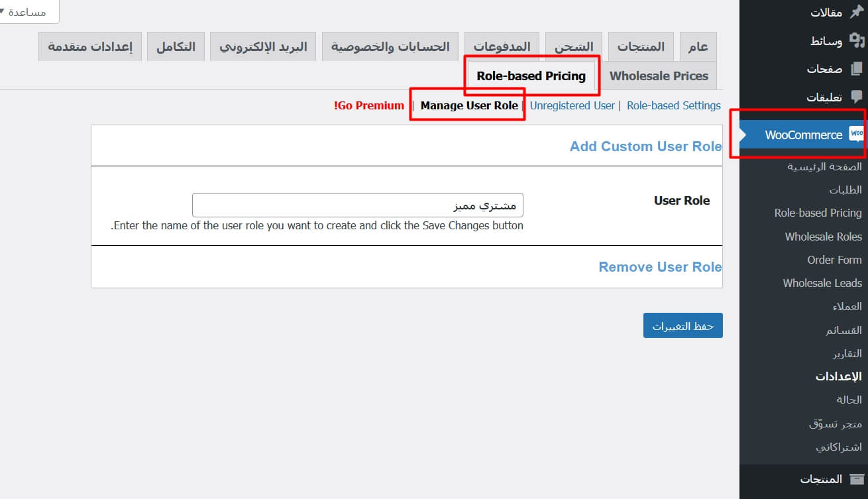Screen dimensions: 868x499
Task: Open the صفحات menu item
Action: pyautogui.click(x=825, y=69)
